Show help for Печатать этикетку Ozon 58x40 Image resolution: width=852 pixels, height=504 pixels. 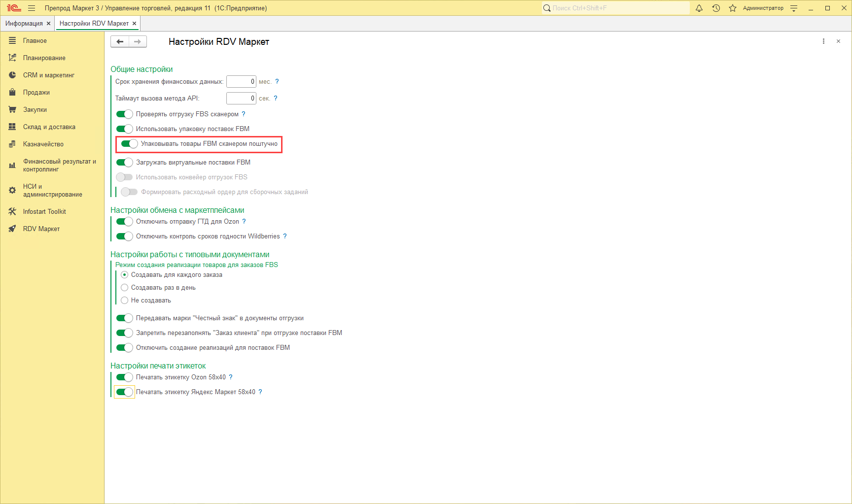(x=231, y=377)
